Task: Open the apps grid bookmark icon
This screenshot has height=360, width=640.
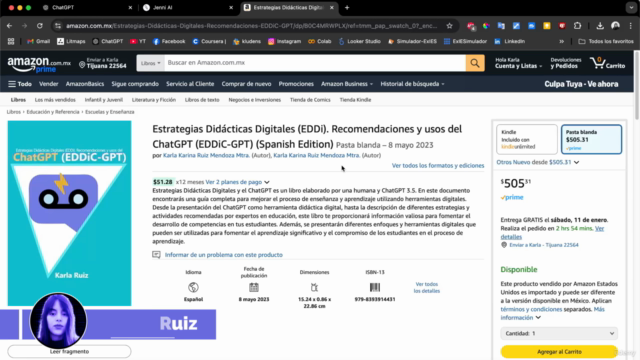Action: [11, 41]
